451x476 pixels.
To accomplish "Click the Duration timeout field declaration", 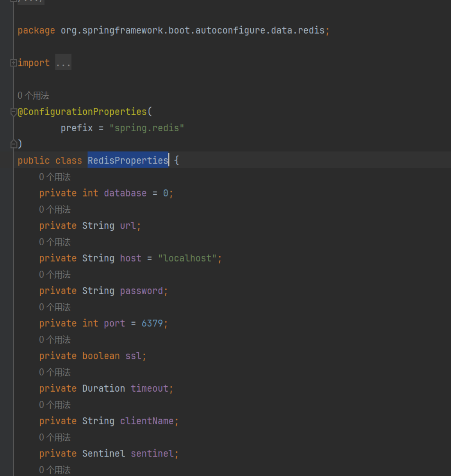I will [105, 388].
